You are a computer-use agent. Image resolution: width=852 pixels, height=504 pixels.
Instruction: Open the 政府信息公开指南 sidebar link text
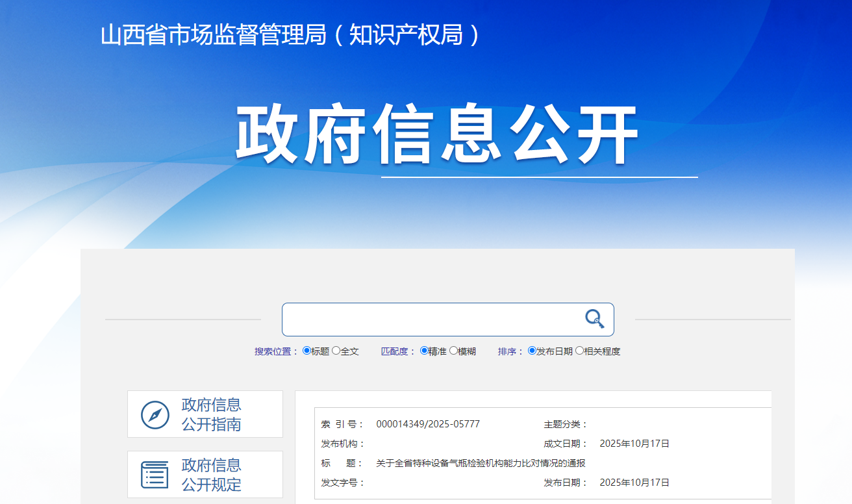pos(211,414)
